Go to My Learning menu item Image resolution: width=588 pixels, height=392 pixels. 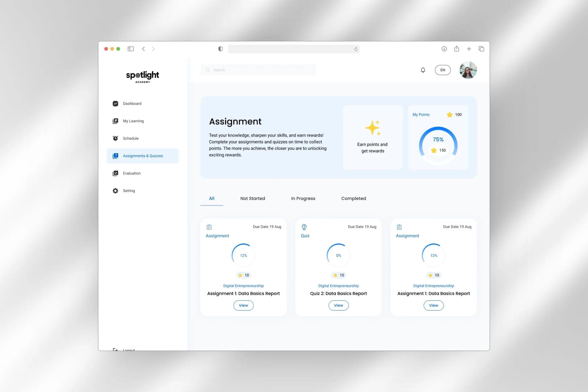tap(142, 121)
